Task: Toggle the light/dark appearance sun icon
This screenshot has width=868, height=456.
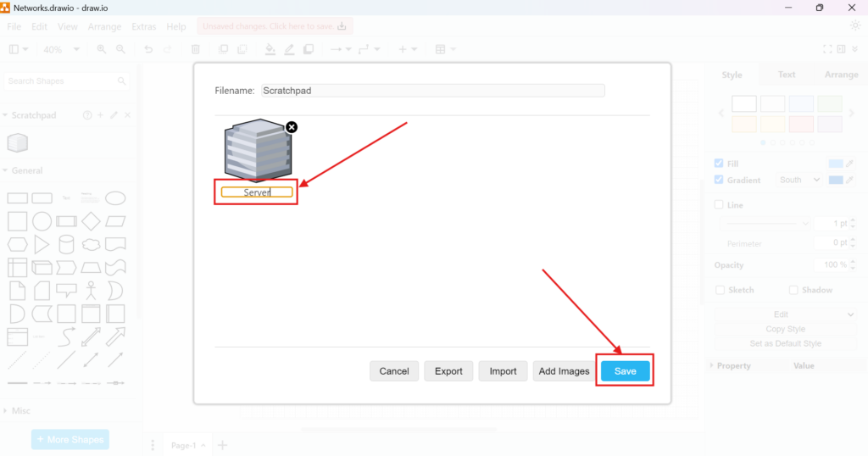Action: [854, 26]
